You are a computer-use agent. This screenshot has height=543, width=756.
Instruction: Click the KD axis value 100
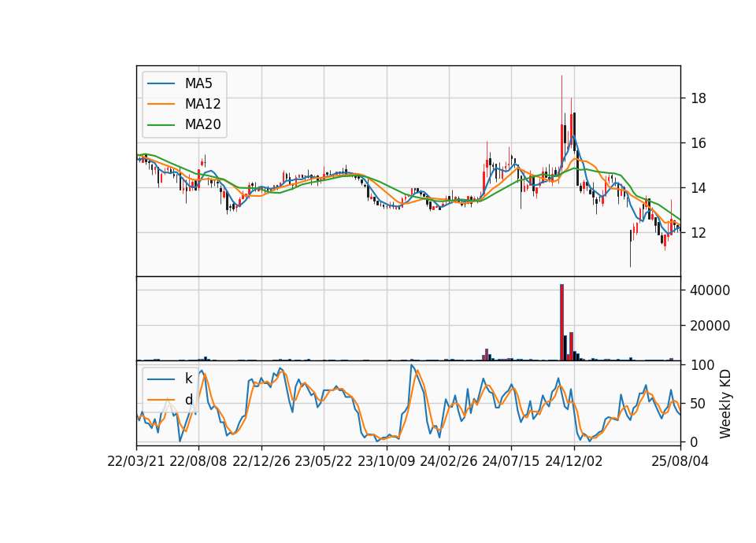pos(702,365)
